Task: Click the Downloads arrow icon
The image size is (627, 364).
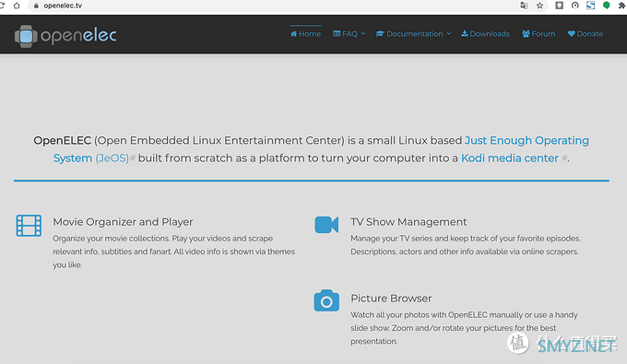Action: (x=465, y=33)
